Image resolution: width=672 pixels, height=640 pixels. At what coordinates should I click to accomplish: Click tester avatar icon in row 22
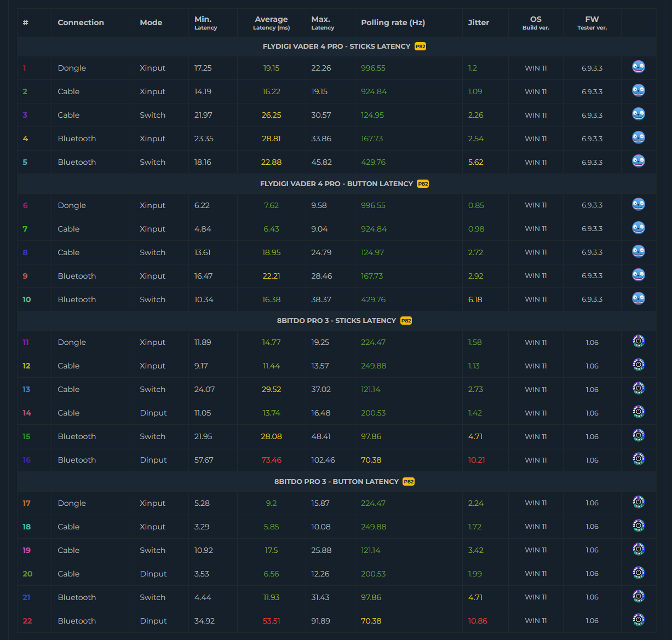tap(638, 620)
